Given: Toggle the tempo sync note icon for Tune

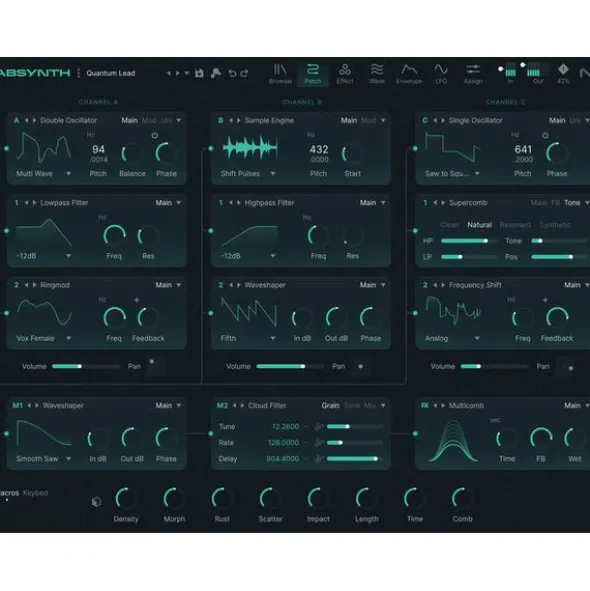Looking at the screenshot, I should (x=319, y=426).
